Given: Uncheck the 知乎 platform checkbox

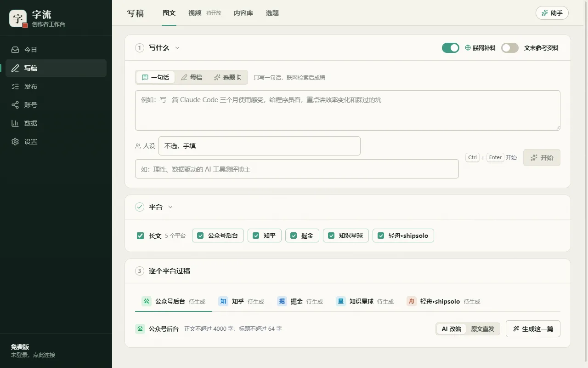Looking at the screenshot, I should [256, 236].
